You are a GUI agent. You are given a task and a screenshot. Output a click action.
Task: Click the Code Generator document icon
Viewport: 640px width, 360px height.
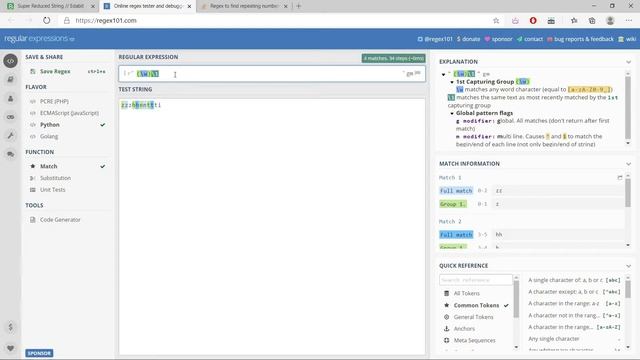coord(33,220)
